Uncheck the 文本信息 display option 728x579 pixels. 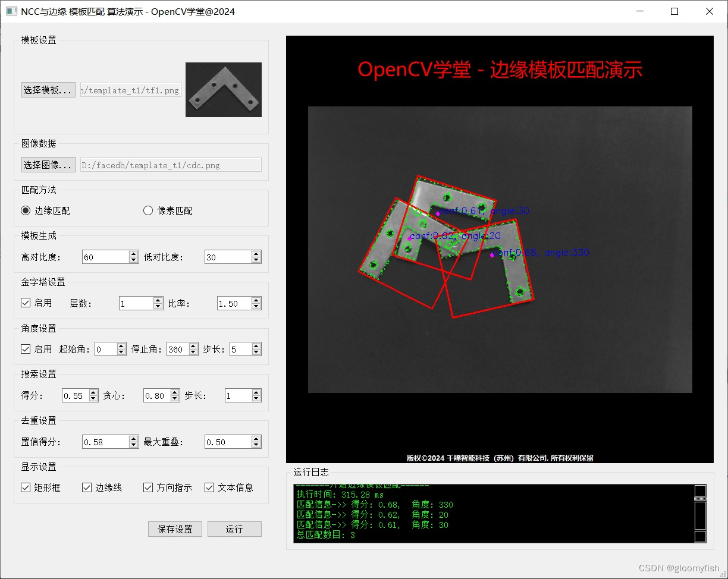(209, 487)
